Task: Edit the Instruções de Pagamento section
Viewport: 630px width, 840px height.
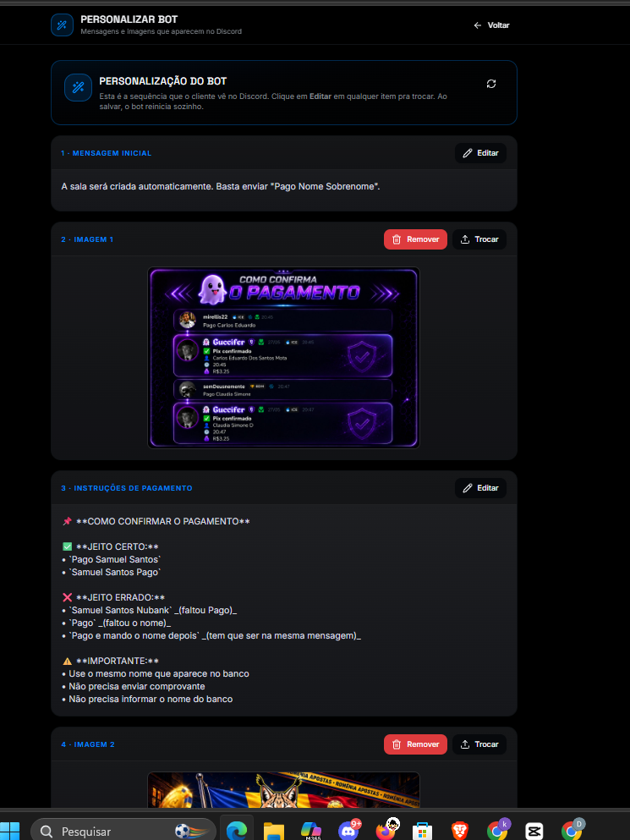Action: [x=480, y=488]
